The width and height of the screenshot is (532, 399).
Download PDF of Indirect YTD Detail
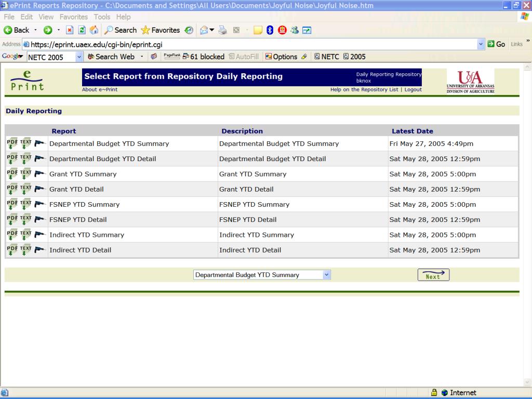[12, 250]
